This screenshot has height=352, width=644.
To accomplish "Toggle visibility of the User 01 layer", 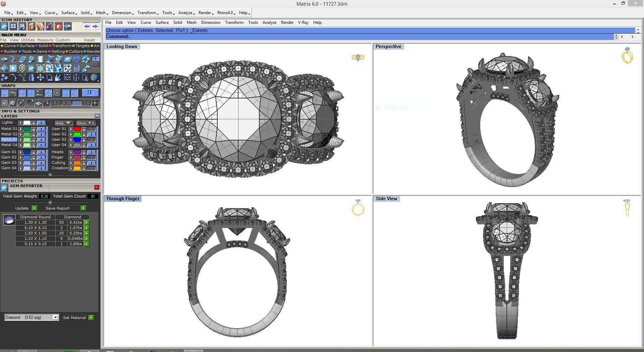I will click(91, 129).
